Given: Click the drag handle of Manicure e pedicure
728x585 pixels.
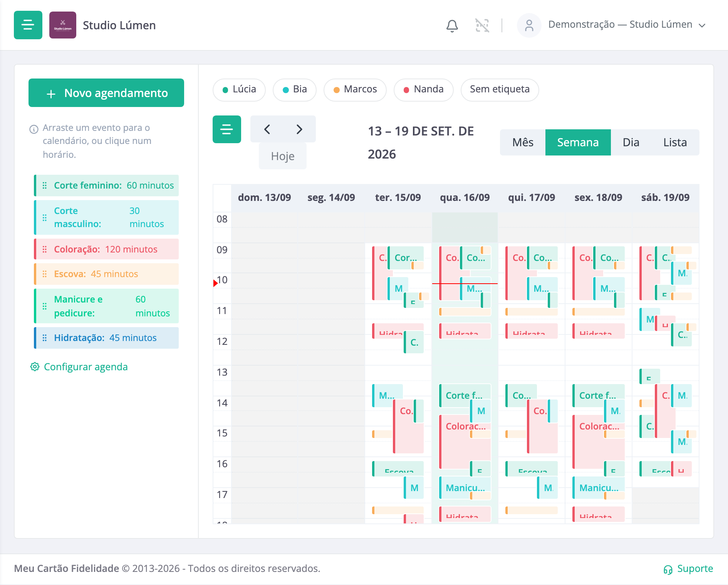Looking at the screenshot, I should 45,306.
